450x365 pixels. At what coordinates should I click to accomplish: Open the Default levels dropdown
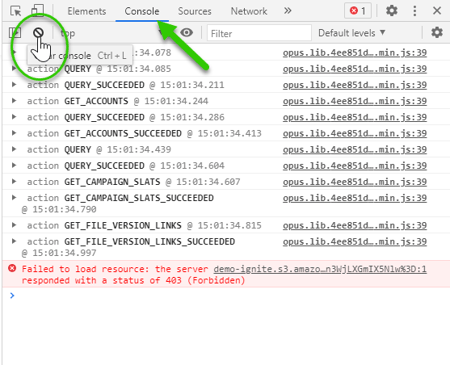pos(352,33)
